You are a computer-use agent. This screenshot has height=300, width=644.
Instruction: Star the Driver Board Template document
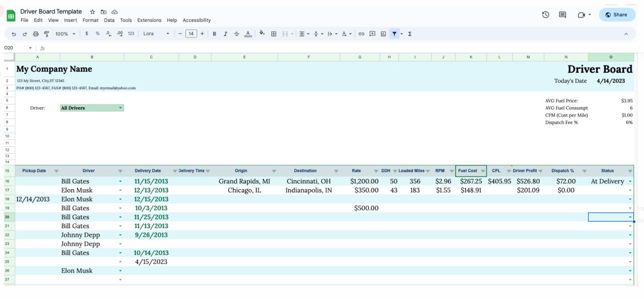pos(93,12)
